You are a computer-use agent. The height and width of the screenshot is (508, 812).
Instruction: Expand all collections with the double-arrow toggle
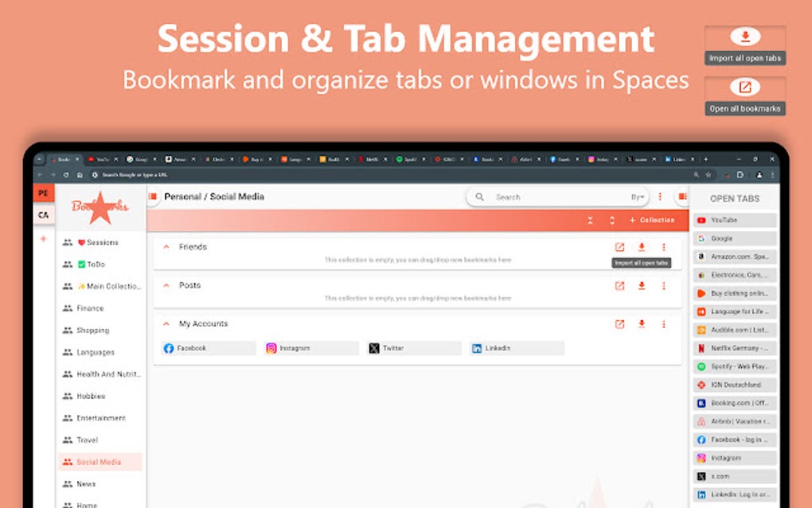point(611,221)
